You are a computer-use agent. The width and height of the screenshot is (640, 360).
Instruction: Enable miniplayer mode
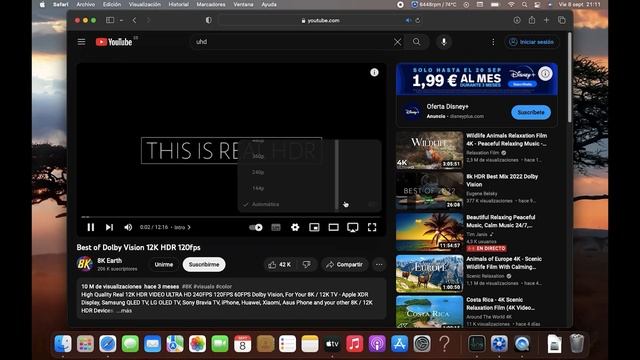point(314,227)
